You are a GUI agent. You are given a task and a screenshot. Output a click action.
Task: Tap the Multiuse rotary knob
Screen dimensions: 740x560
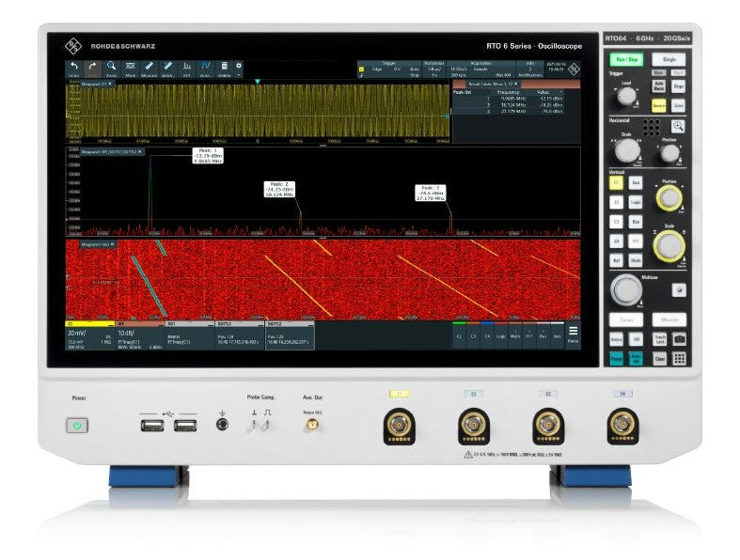626,288
